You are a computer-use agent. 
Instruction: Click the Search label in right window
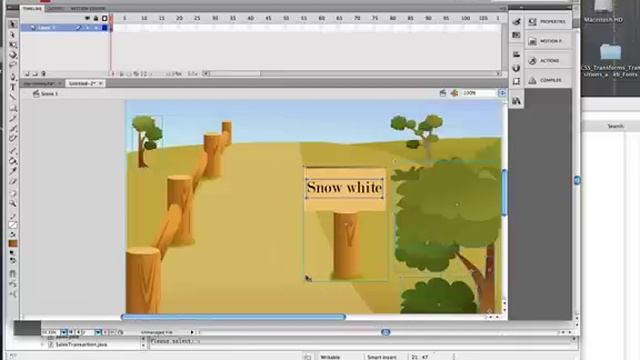tap(615, 126)
